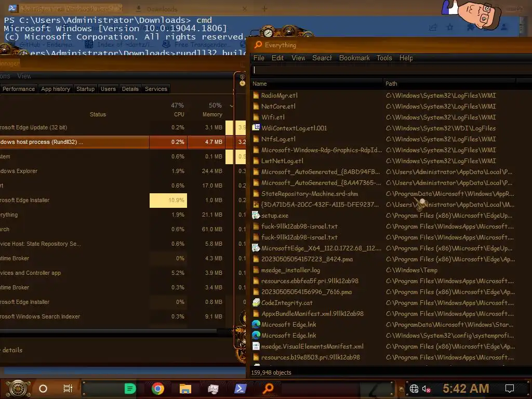The image size is (532, 399).
Task: Select AppxBundleManifest.xml.9llk12ab98 result
Action: pyautogui.click(x=312, y=314)
